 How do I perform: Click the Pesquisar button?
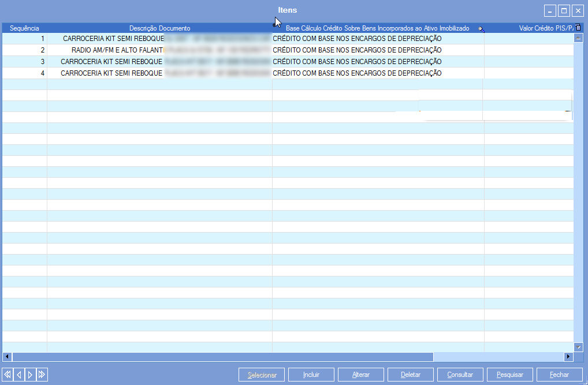(x=510, y=375)
